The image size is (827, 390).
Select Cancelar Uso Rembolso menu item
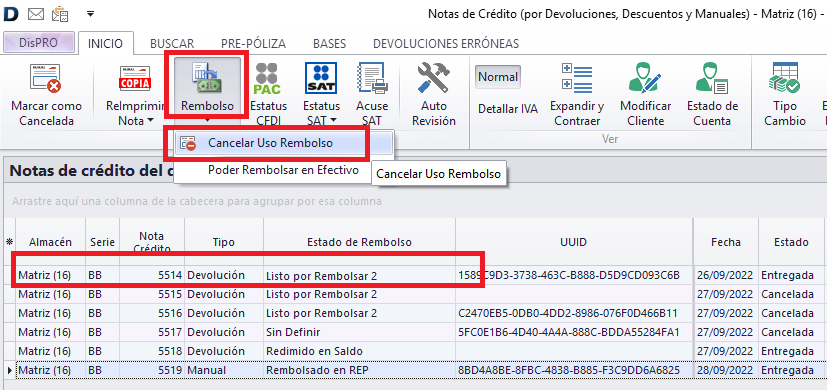tap(283, 144)
